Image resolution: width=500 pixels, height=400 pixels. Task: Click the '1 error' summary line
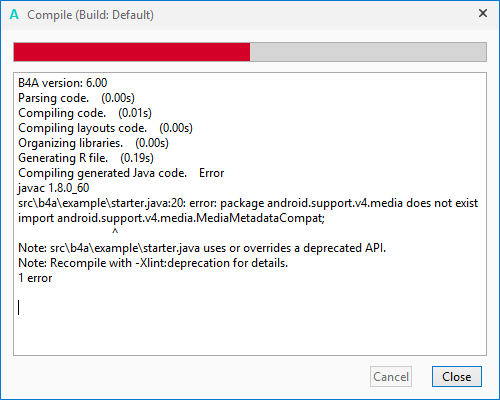pyautogui.click(x=35, y=278)
